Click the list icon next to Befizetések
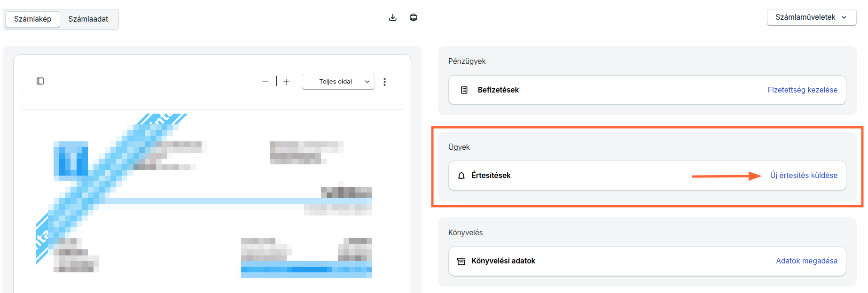The width and height of the screenshot is (868, 293). point(464,90)
